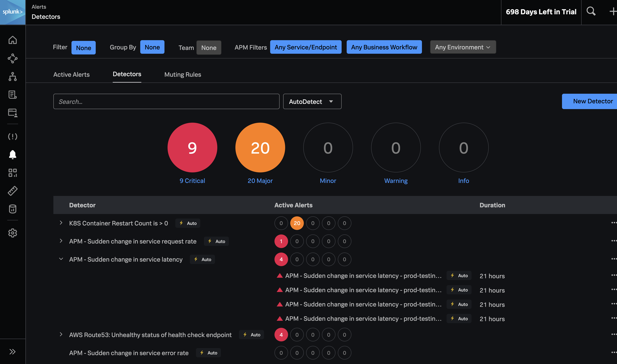Select the APM service map icon
This screenshot has width=617, height=364.
(x=12, y=58)
